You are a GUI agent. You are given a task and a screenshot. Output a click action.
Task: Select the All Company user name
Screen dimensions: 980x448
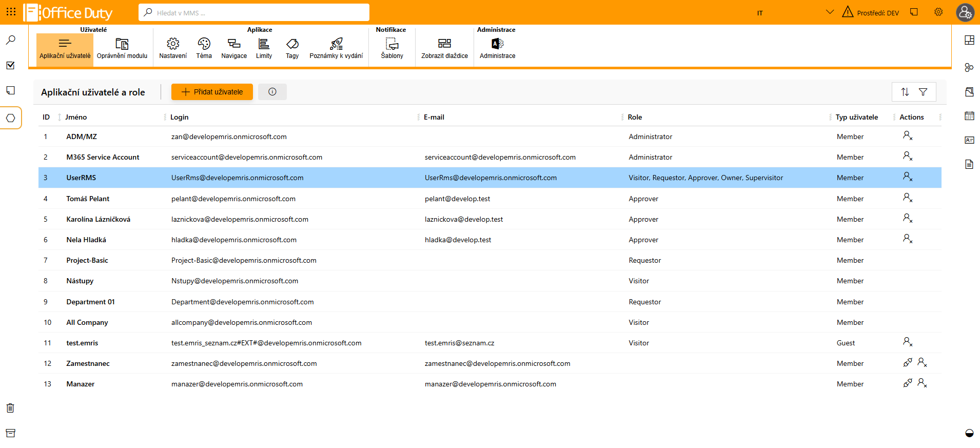tap(87, 322)
